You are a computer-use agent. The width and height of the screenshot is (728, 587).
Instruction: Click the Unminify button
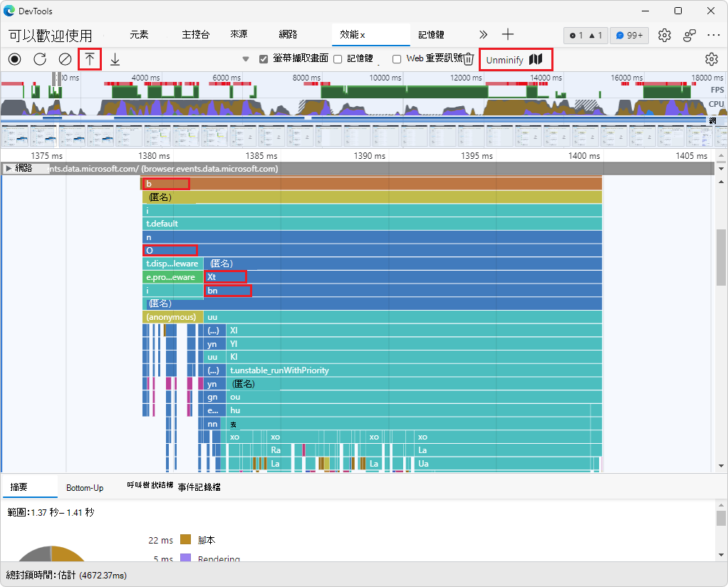tap(515, 59)
